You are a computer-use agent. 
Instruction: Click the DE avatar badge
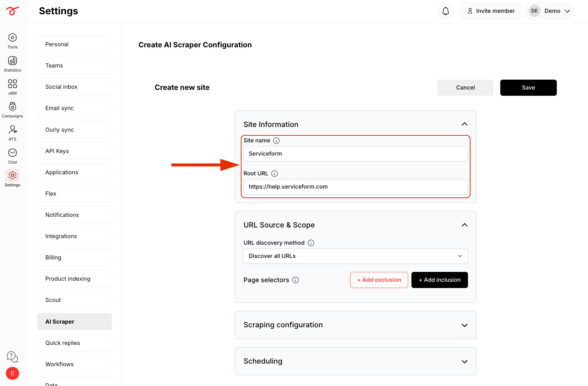[x=534, y=11]
